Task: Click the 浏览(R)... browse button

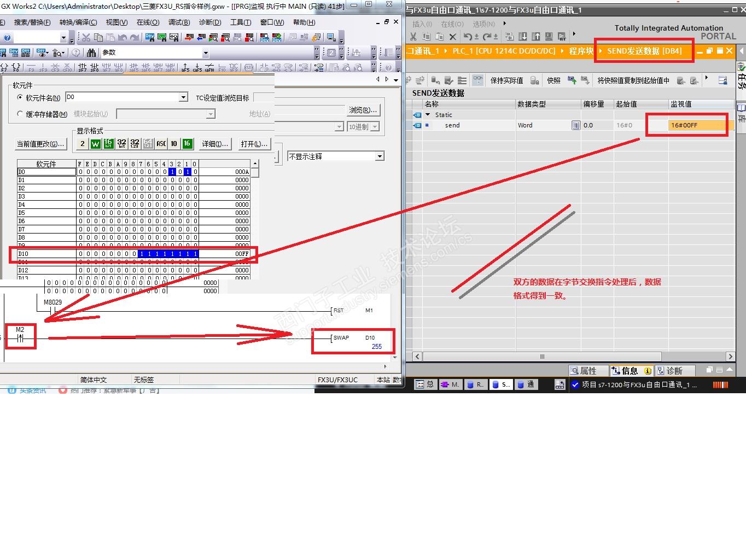Action: [x=363, y=110]
